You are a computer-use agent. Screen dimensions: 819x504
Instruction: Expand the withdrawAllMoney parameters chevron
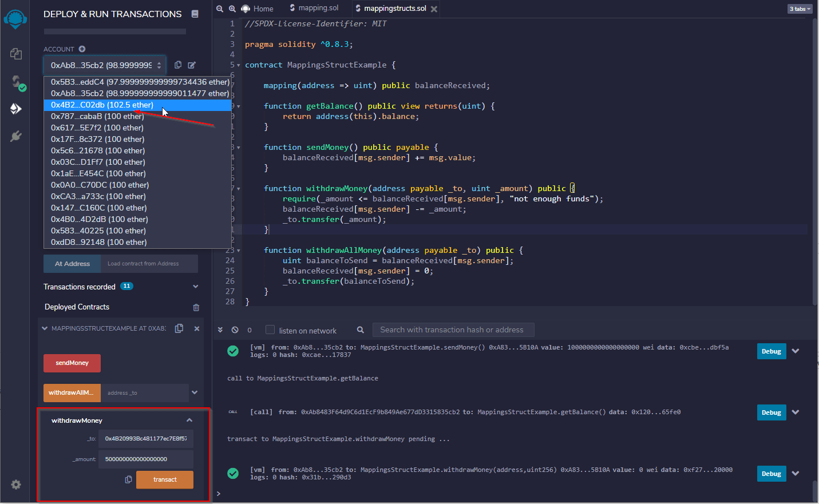click(x=195, y=392)
